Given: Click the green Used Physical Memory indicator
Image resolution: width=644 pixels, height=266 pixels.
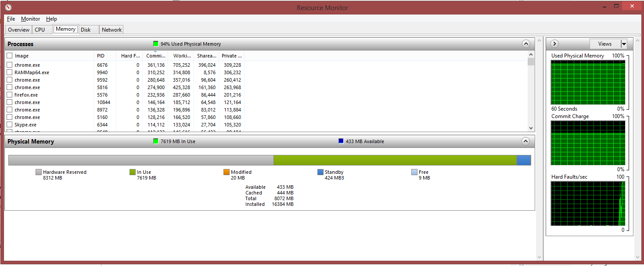Looking at the screenshot, I should [x=155, y=44].
